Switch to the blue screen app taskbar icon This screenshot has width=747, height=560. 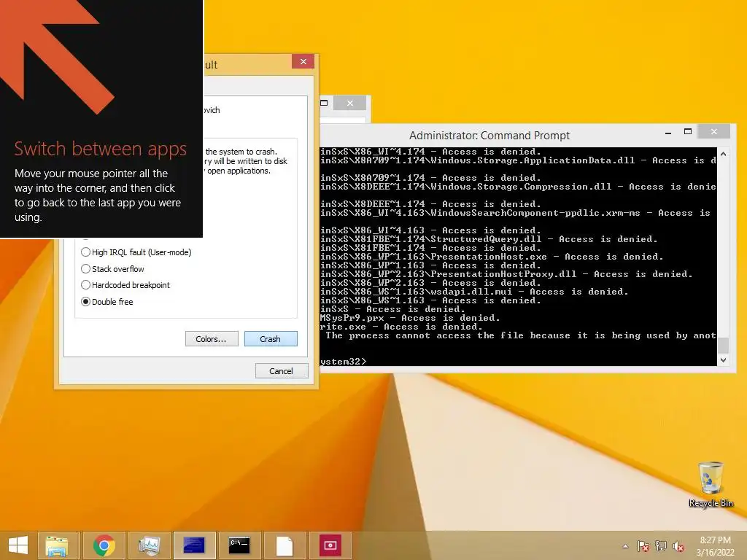pyautogui.click(x=194, y=545)
